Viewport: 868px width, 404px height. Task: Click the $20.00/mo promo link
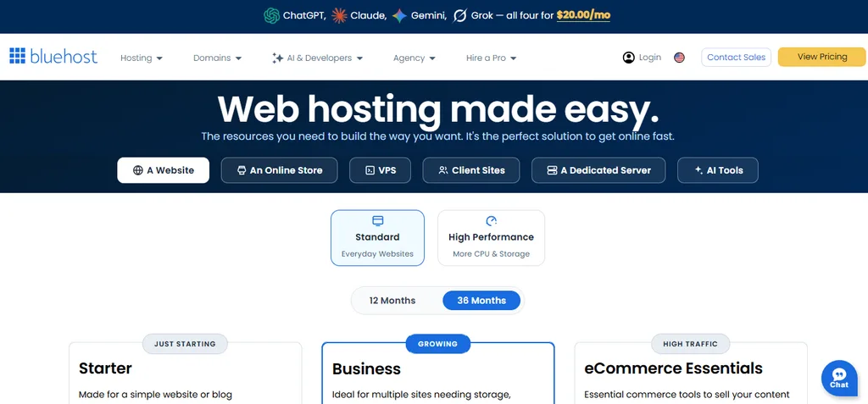coord(583,15)
